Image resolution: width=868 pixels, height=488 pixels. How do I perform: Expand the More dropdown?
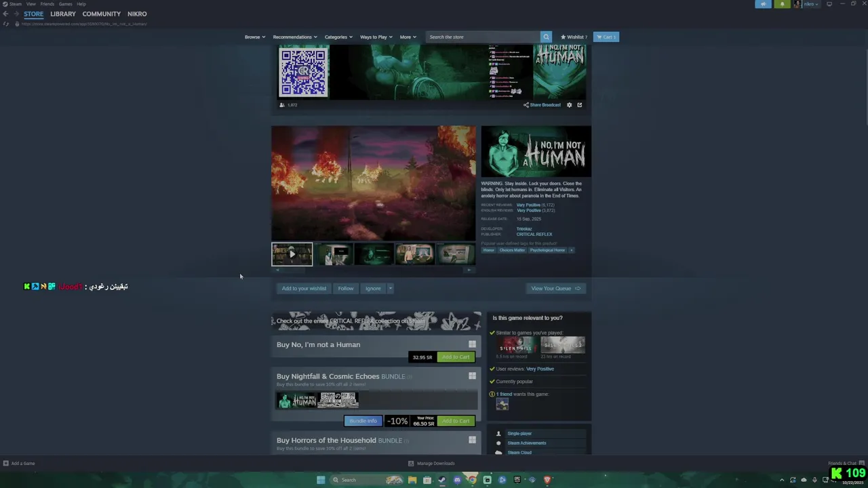[x=408, y=37]
